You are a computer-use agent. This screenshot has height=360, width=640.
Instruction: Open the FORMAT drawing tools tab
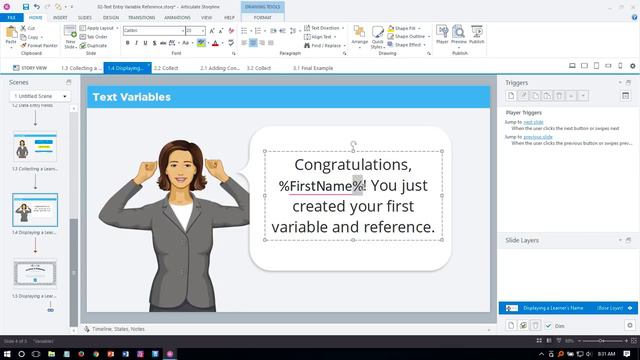262,18
